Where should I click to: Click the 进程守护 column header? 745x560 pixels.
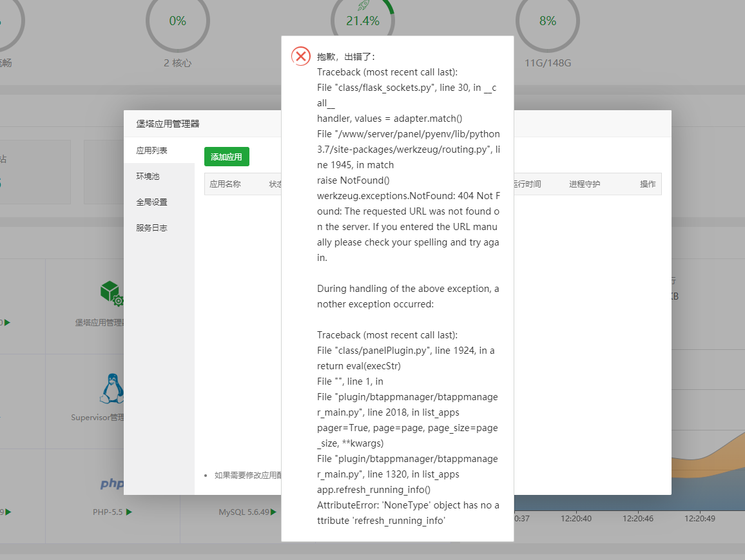tap(585, 184)
